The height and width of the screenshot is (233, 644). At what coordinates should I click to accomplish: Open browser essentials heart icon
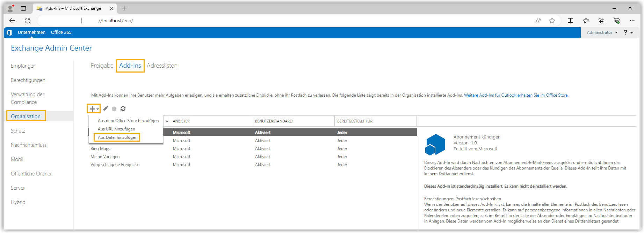pos(617,21)
